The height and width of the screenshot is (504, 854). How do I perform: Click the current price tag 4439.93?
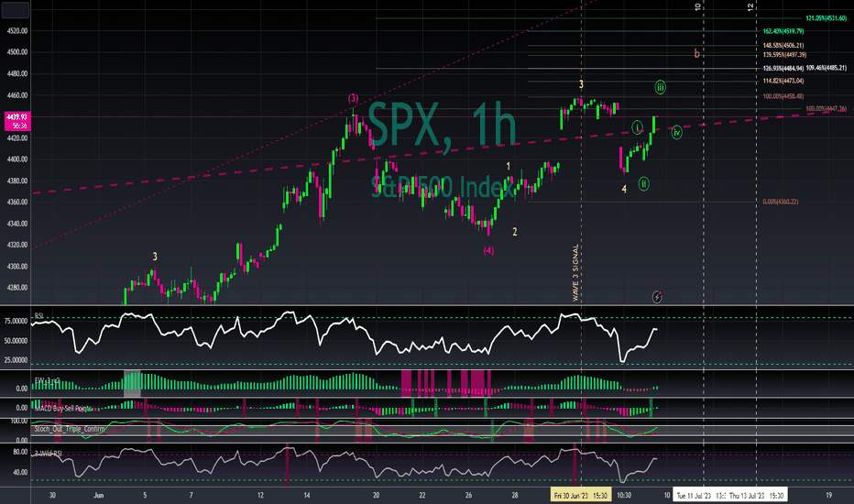point(16,121)
